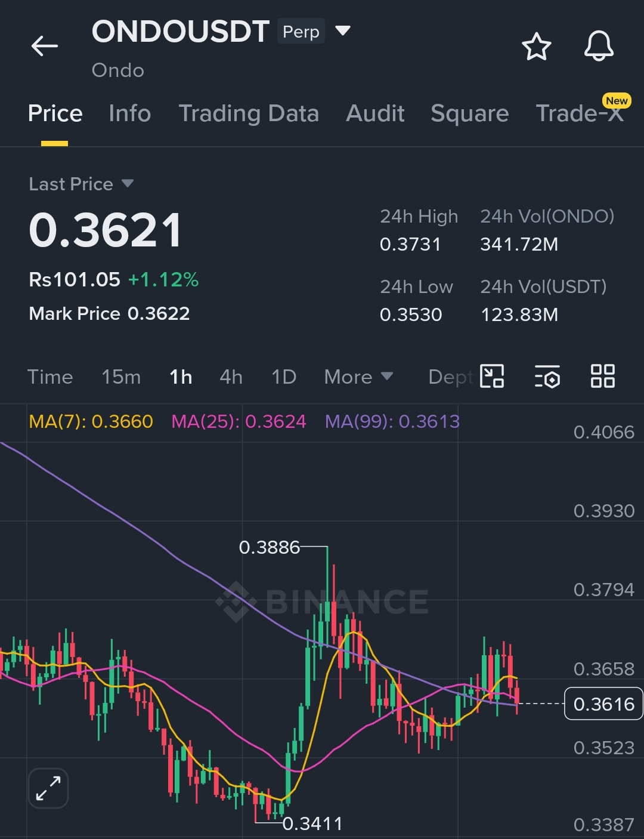Tap the 0.3930 price axis label

(x=603, y=511)
